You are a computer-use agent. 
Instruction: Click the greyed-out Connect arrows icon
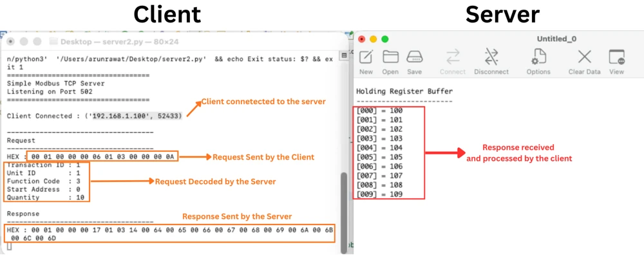tap(453, 57)
